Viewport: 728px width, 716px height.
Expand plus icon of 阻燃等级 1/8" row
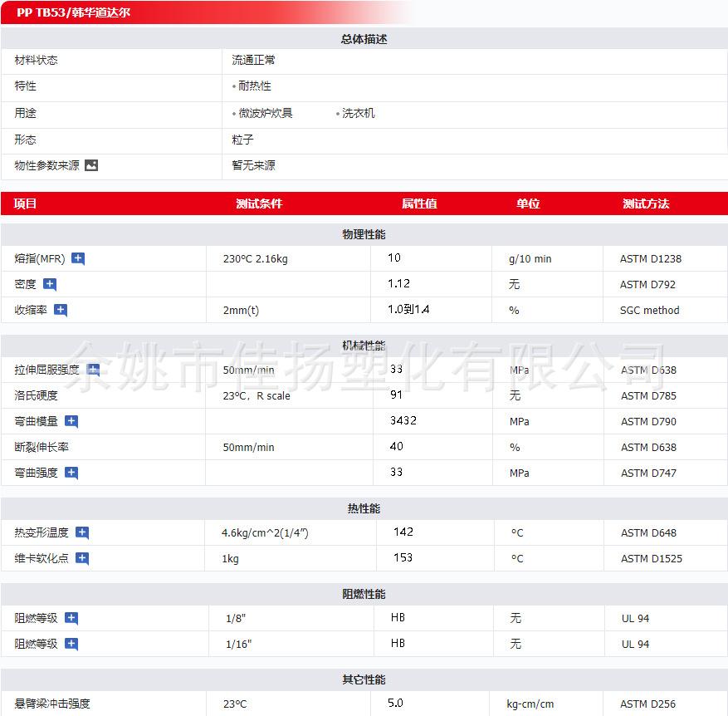click(x=71, y=619)
